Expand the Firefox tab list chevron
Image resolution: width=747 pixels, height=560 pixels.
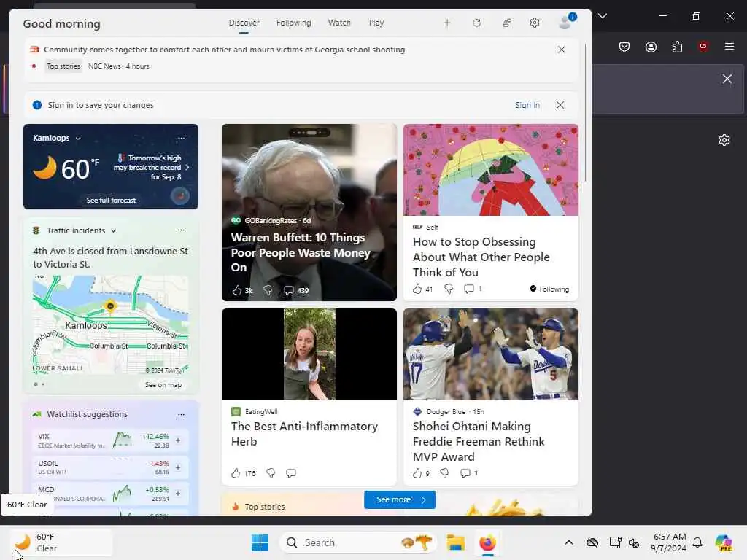click(x=603, y=16)
